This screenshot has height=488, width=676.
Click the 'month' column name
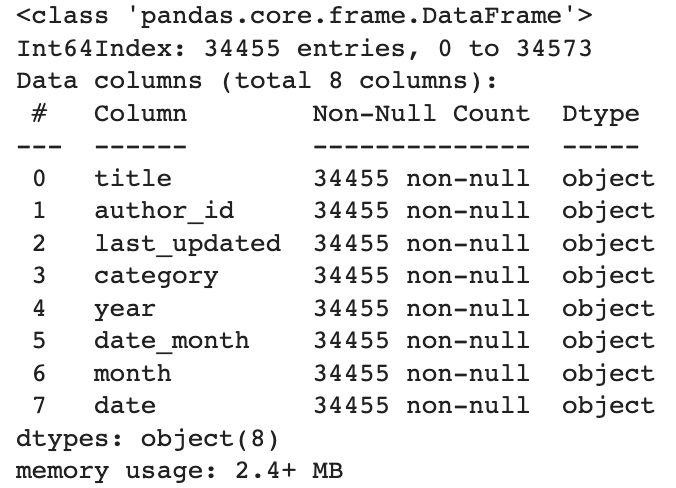[133, 373]
